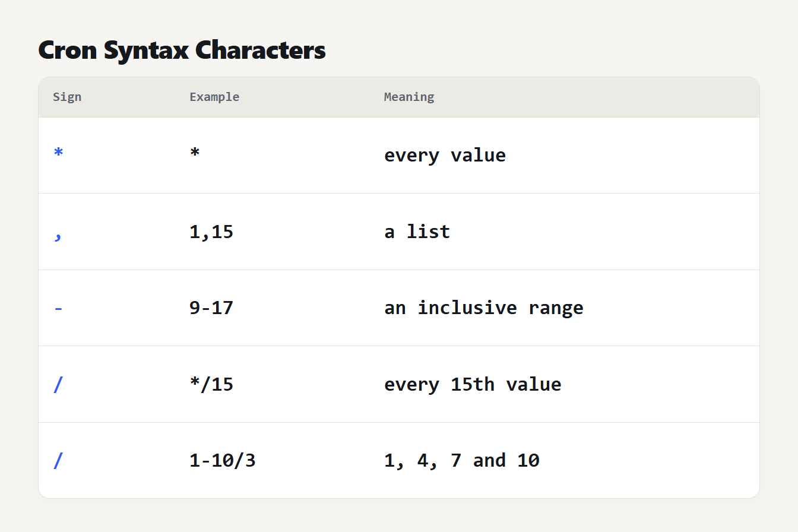Screen dimensions: 798x532
Task: Select the "Example" column header
Action: [x=214, y=97]
